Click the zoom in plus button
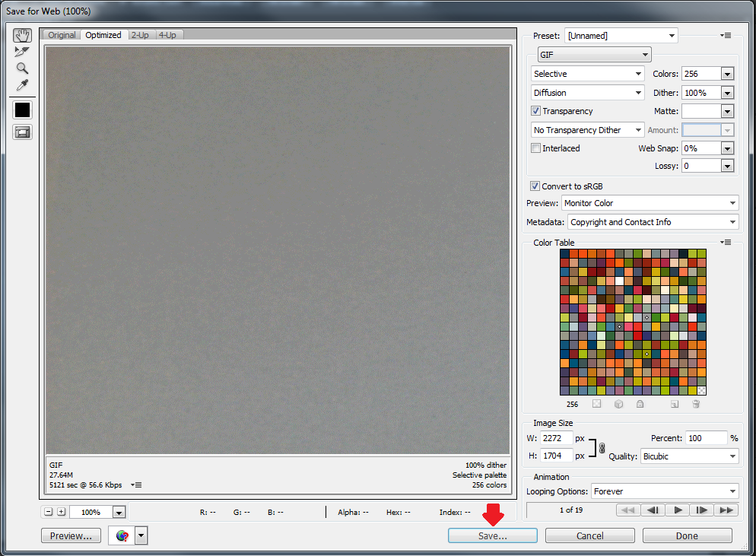This screenshot has height=556, width=756. coord(62,512)
